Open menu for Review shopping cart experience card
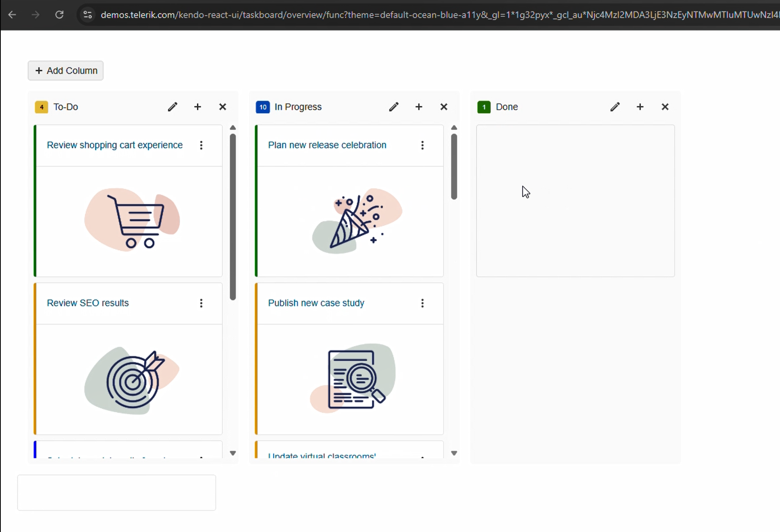Viewport: 780px width, 532px height. [201, 145]
